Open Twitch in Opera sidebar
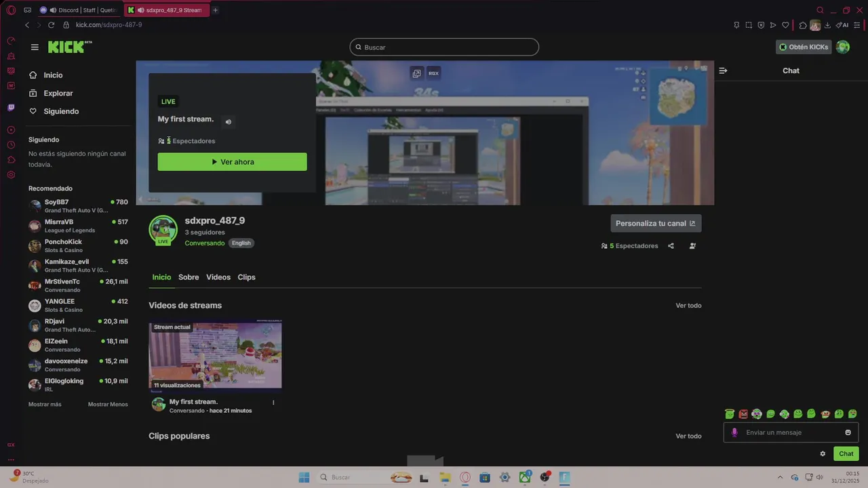This screenshot has width=868, height=488. pos(11,107)
